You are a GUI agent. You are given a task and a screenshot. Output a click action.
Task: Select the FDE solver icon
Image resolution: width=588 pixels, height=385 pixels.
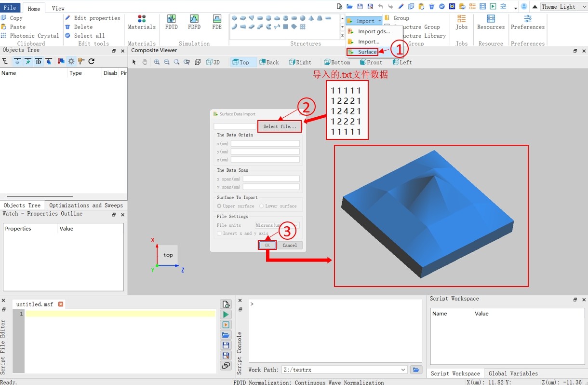217,21
